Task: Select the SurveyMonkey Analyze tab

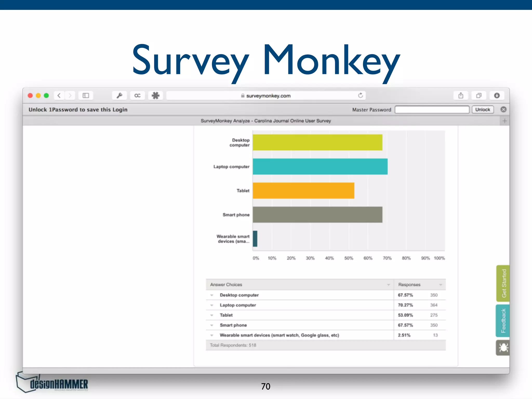Action: click(266, 121)
